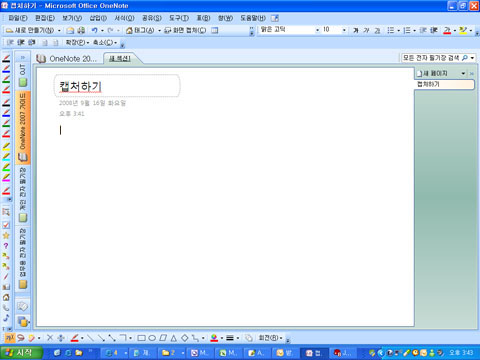Select the star tag icon in sidebar
Viewport: 480px width, 360px height.
pos(6,236)
